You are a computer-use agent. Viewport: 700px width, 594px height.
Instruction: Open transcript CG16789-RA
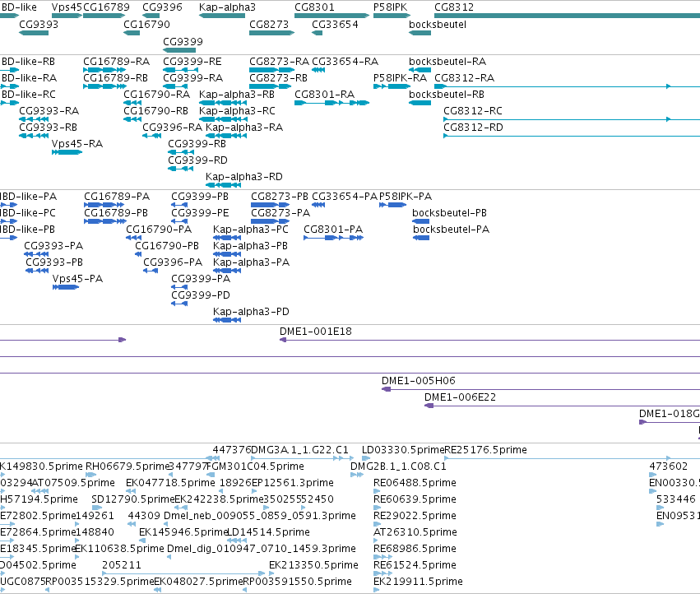[x=117, y=61]
